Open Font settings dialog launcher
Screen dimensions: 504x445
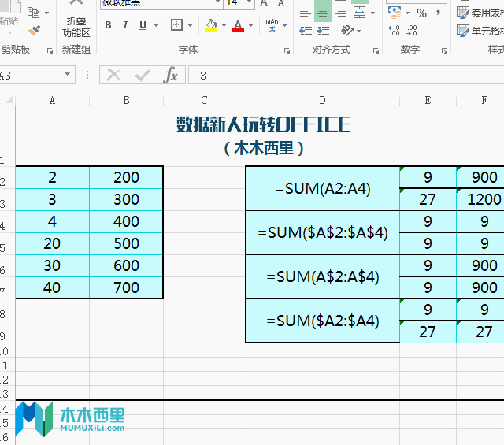(x=287, y=50)
